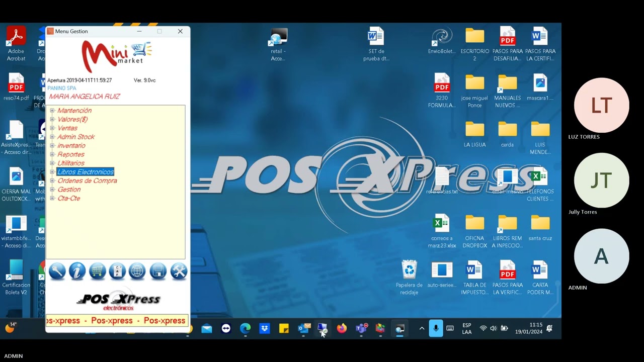Select the 3230 FORMULA PDF file
This screenshot has height=362, width=644.
(x=442, y=90)
